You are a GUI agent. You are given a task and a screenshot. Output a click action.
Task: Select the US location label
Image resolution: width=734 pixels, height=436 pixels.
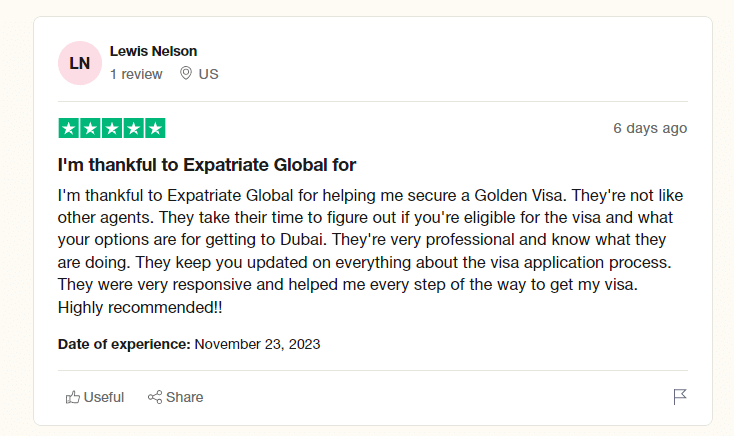click(208, 74)
